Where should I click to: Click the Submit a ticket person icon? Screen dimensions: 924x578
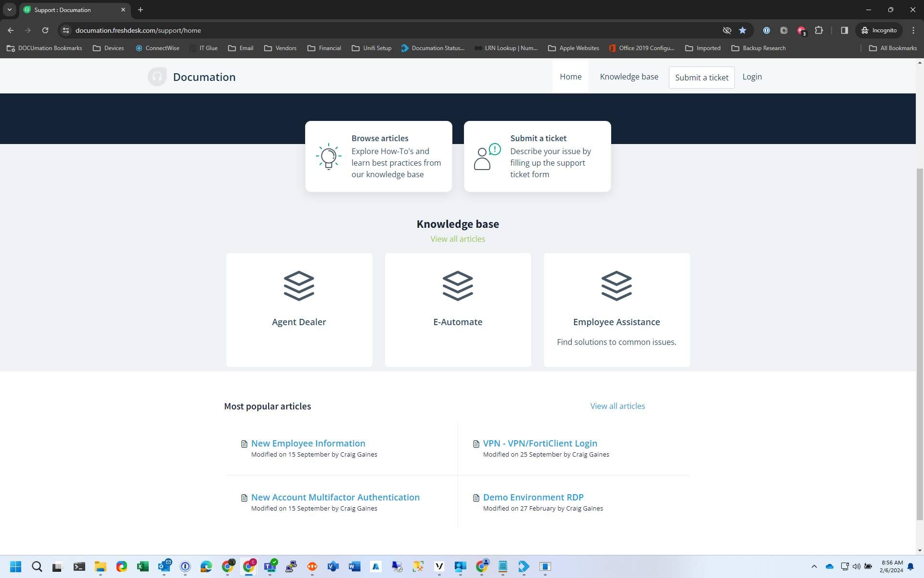point(487,157)
